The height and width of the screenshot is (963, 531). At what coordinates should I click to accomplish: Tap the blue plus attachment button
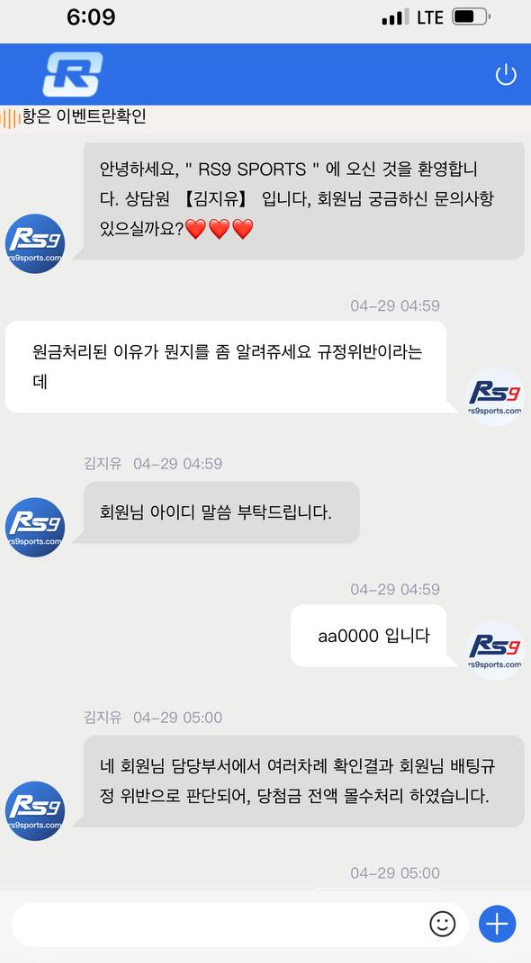497,923
